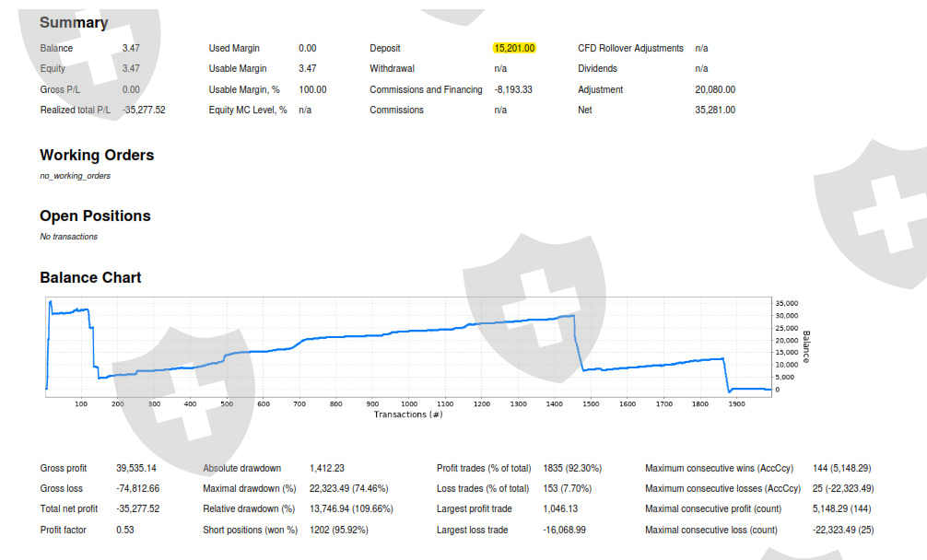Image resolution: width=927 pixels, height=560 pixels.
Task: Click the Largest loss trade label
Action: coord(472,530)
